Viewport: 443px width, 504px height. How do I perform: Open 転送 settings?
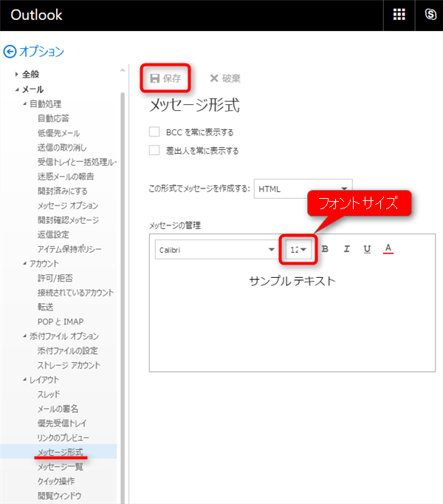[x=45, y=307]
